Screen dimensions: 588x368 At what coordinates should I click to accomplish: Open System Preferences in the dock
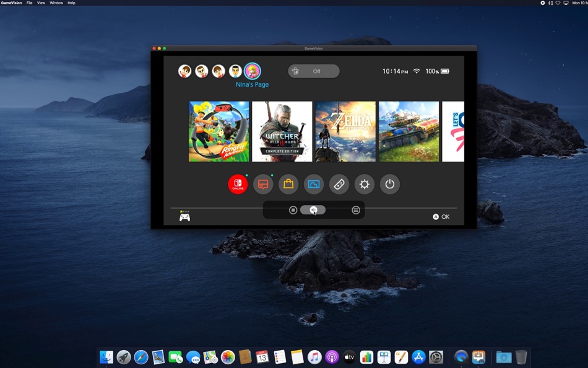[436, 357]
